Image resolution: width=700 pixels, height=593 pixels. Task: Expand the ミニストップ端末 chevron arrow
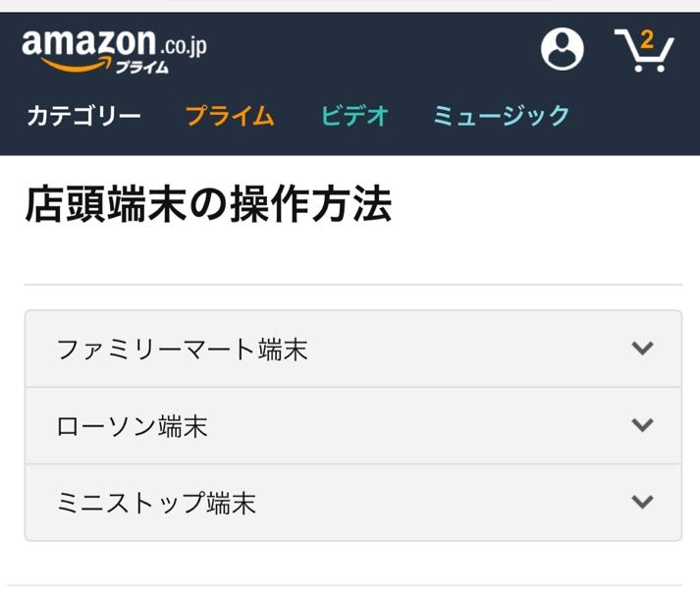(x=642, y=502)
